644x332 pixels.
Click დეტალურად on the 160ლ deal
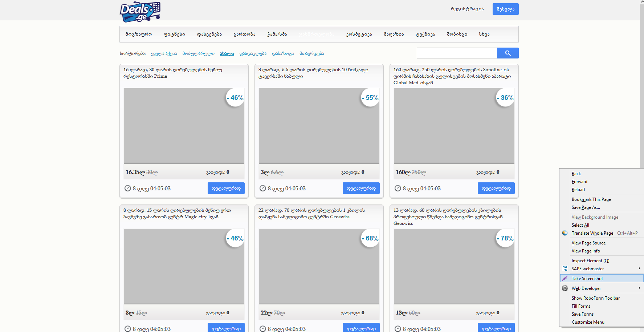(x=496, y=188)
